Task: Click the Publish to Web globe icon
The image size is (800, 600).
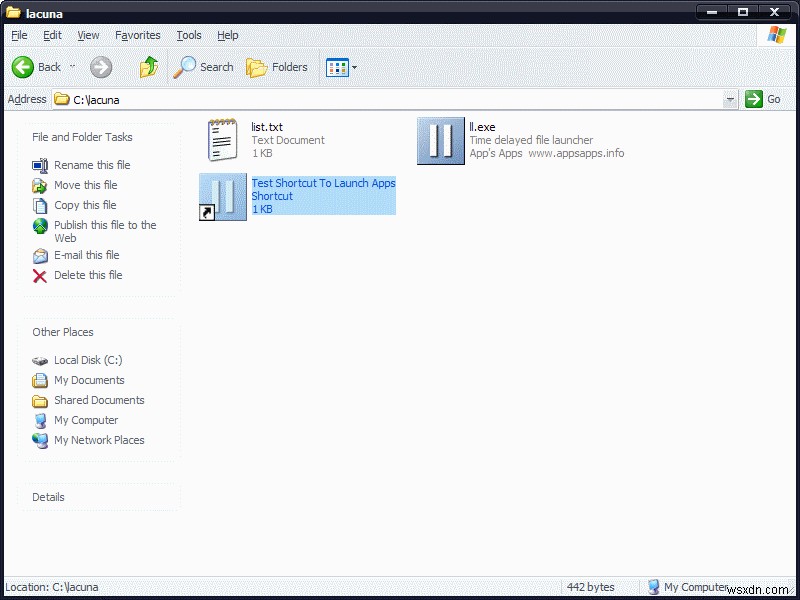Action: pyautogui.click(x=40, y=226)
